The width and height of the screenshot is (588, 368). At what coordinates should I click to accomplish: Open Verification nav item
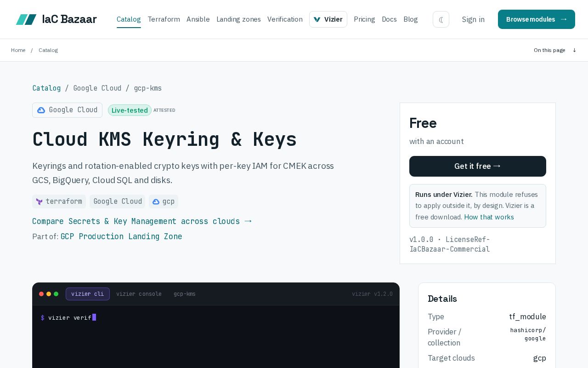[285, 19]
